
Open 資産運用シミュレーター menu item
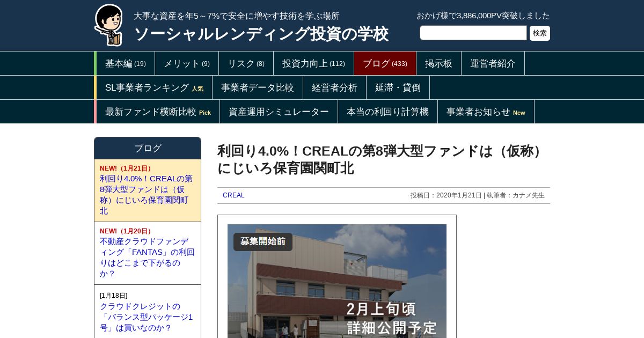click(279, 112)
